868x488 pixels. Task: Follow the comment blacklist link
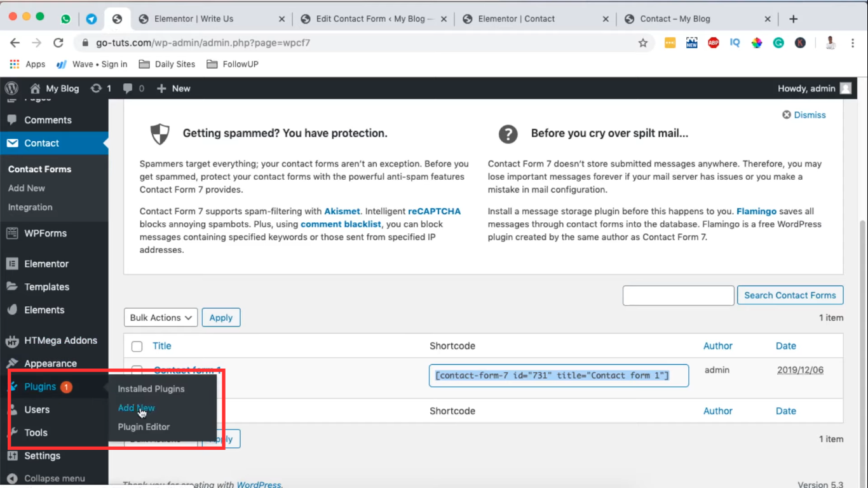point(341,224)
